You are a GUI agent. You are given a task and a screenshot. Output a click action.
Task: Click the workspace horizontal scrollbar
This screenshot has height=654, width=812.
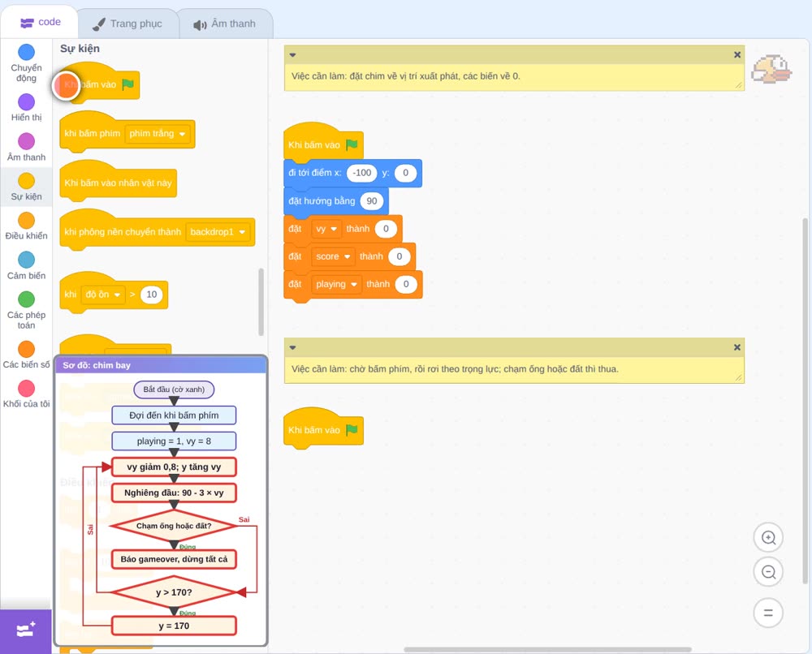pyautogui.click(x=548, y=649)
